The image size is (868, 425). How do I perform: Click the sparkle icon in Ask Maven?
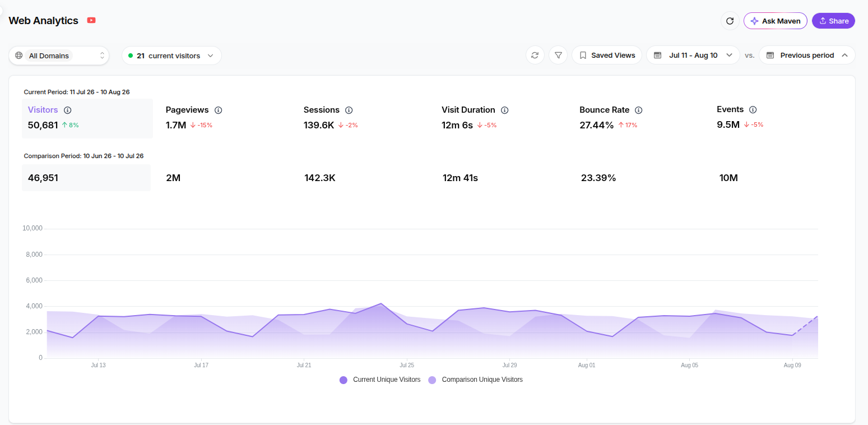(754, 21)
